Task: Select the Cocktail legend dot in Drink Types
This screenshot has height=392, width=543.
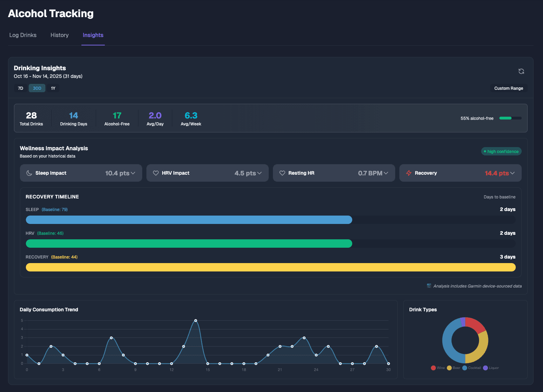Action: pos(464,368)
